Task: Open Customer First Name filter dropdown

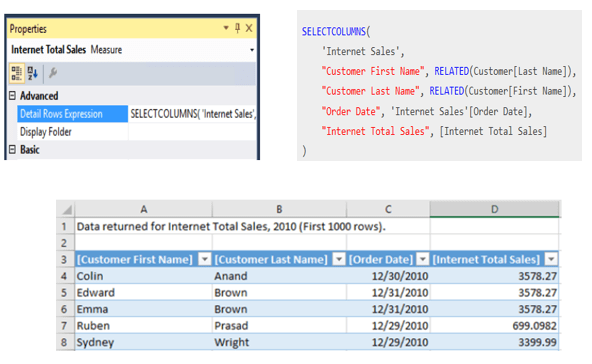Action: tap(205, 259)
